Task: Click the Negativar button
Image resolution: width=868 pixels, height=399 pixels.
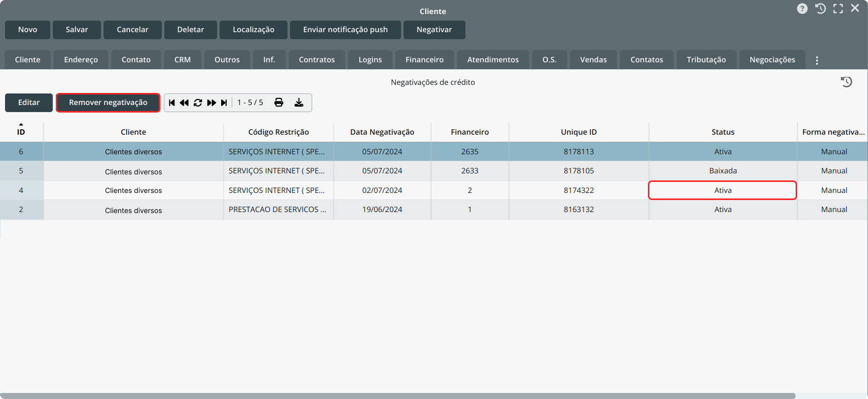Action: point(434,30)
